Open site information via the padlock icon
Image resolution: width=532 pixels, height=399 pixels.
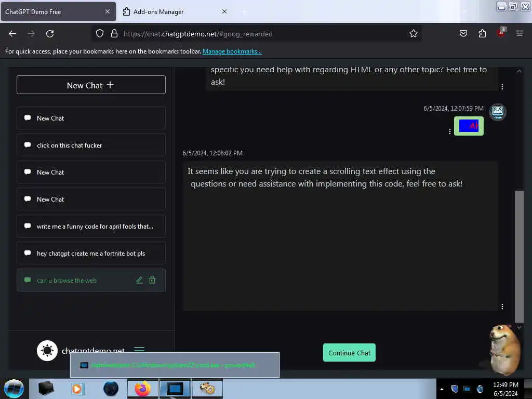tap(114, 33)
